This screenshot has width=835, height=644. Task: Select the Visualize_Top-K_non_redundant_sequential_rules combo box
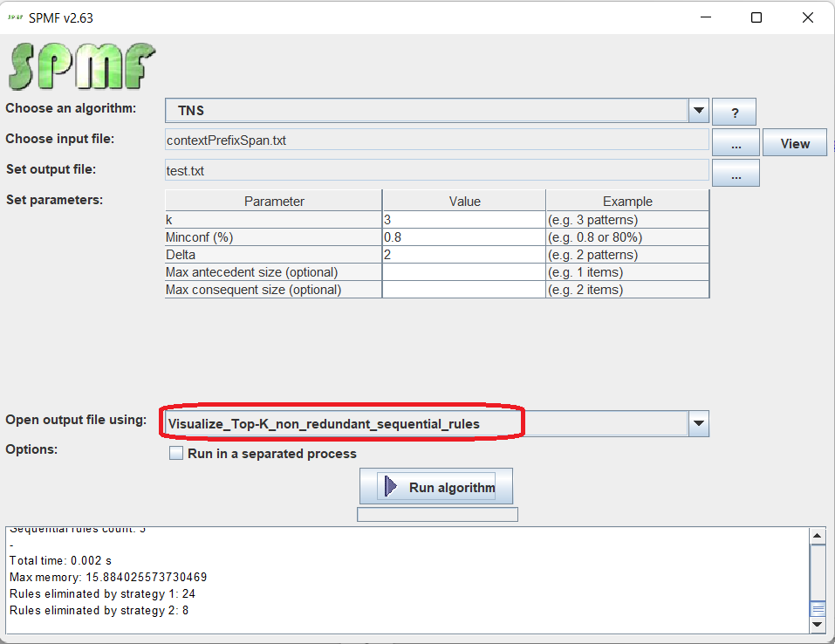[x=340, y=424]
